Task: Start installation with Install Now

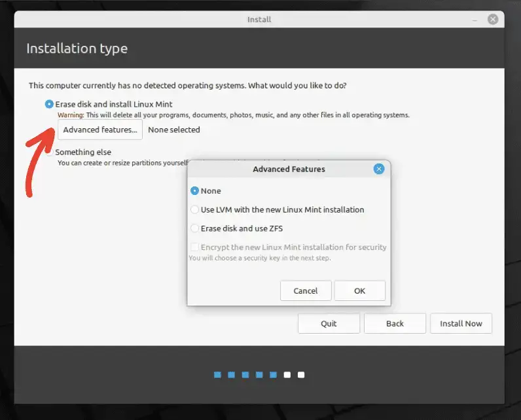Action: (x=461, y=323)
